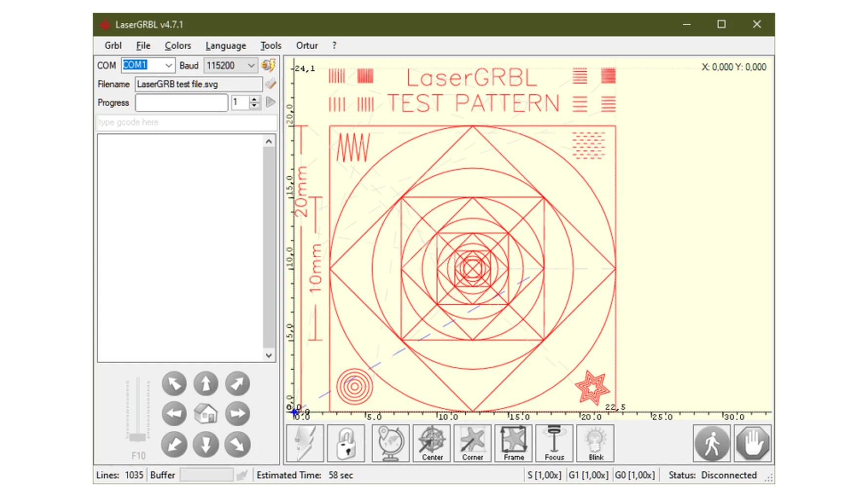The width and height of the screenshot is (868, 497).
Task: Click the Corner positioning button
Action: pos(473,442)
